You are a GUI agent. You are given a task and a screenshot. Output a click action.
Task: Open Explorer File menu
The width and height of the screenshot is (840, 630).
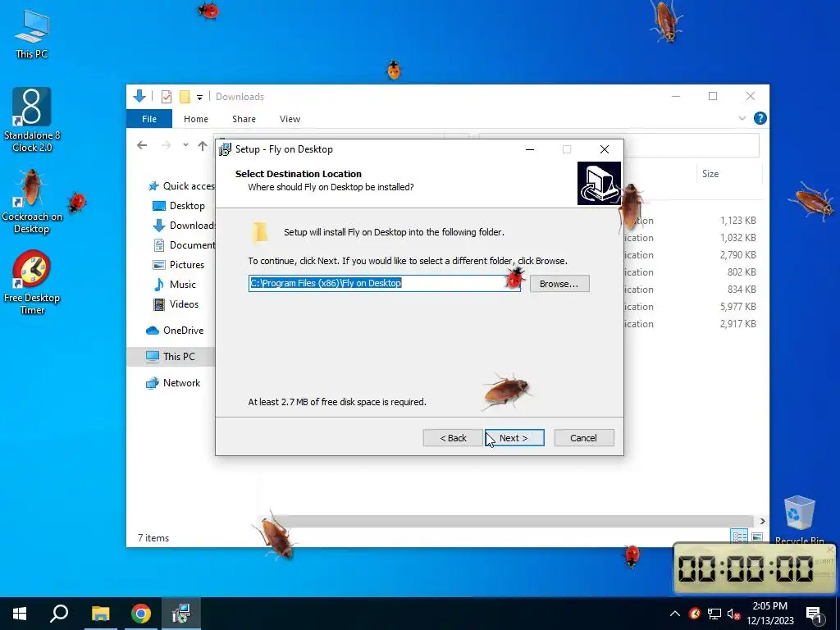149,119
